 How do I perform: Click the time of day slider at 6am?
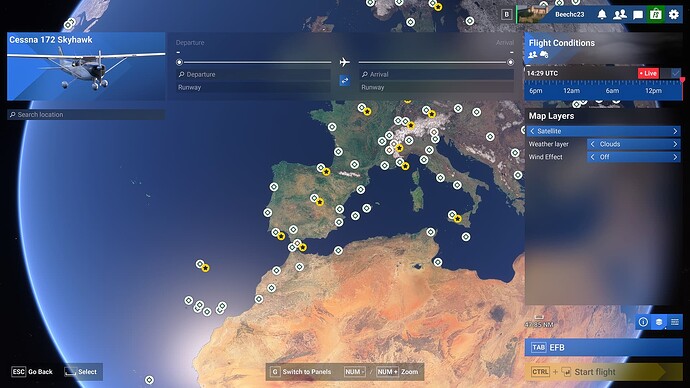[612, 91]
